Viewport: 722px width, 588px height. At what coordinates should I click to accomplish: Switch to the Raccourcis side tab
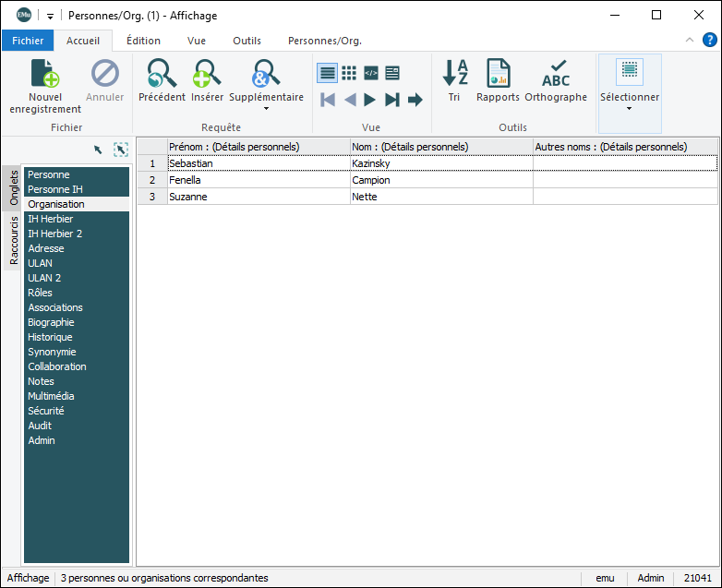pyautogui.click(x=14, y=241)
